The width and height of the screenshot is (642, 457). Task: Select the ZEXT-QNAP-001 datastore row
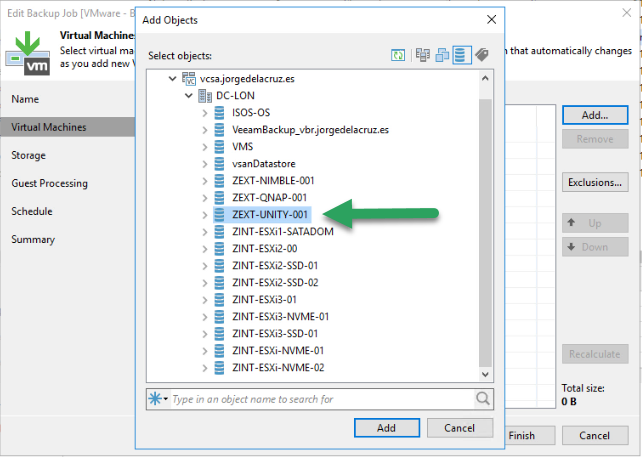pos(269,198)
